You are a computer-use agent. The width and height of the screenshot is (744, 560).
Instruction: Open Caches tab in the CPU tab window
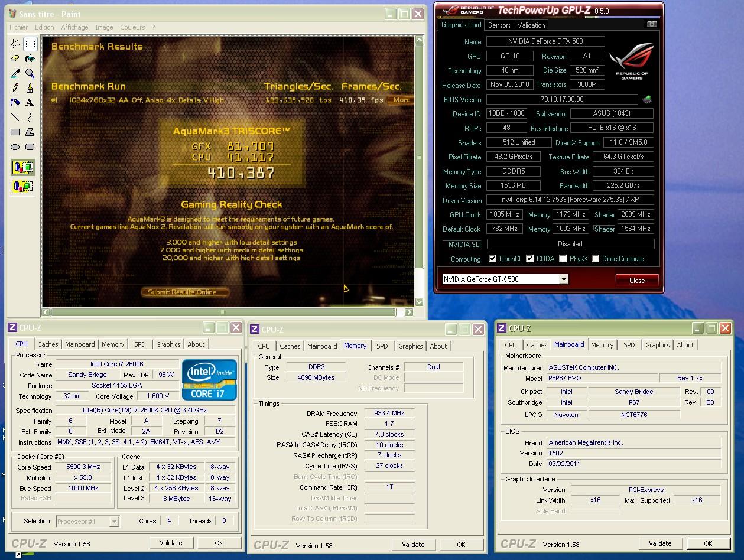pos(48,344)
